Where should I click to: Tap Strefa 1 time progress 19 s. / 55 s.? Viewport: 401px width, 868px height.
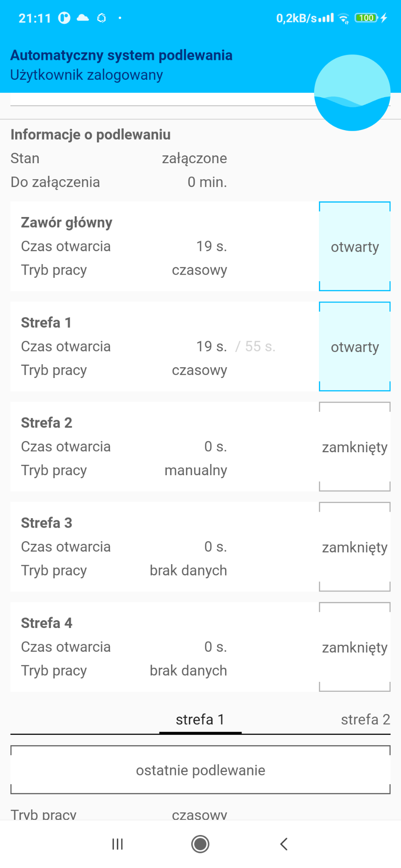point(235,346)
